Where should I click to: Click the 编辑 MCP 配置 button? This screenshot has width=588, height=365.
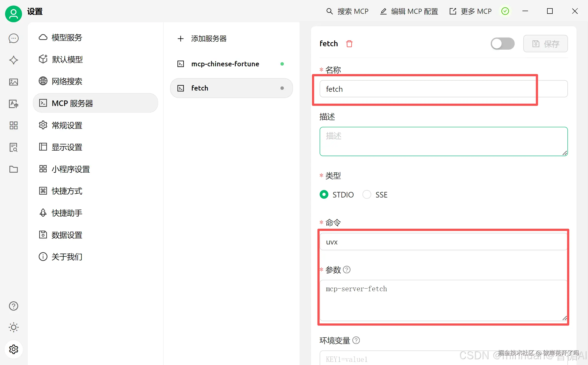coord(409,11)
